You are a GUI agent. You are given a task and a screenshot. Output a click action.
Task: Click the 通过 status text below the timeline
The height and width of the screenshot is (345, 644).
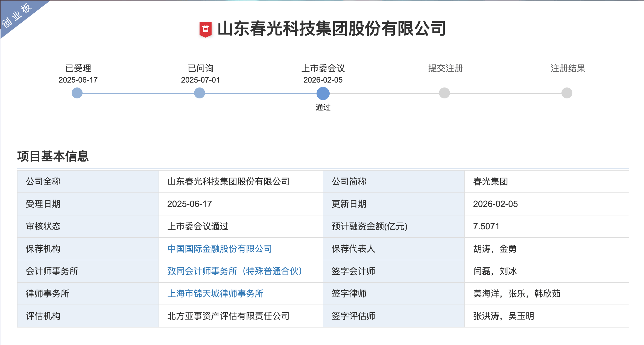tap(323, 107)
